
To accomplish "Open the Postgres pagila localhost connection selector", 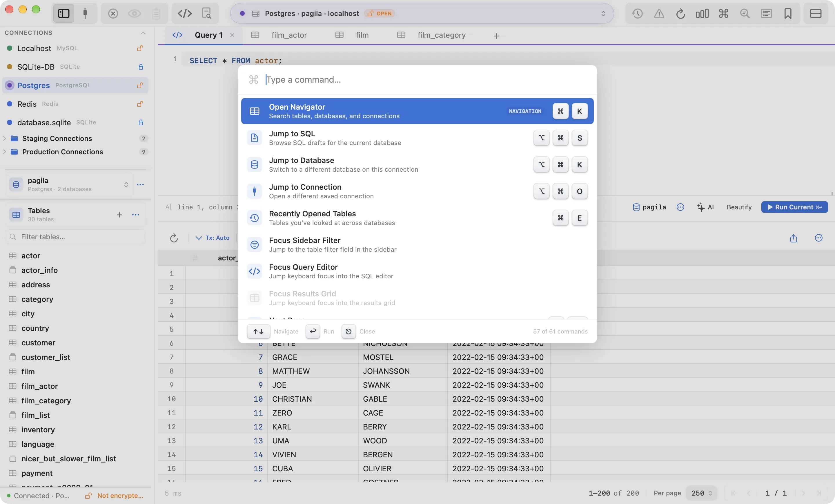I will [422, 14].
